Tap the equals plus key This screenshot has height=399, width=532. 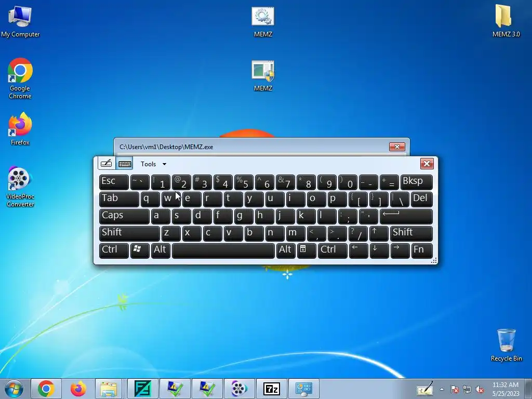389,182
